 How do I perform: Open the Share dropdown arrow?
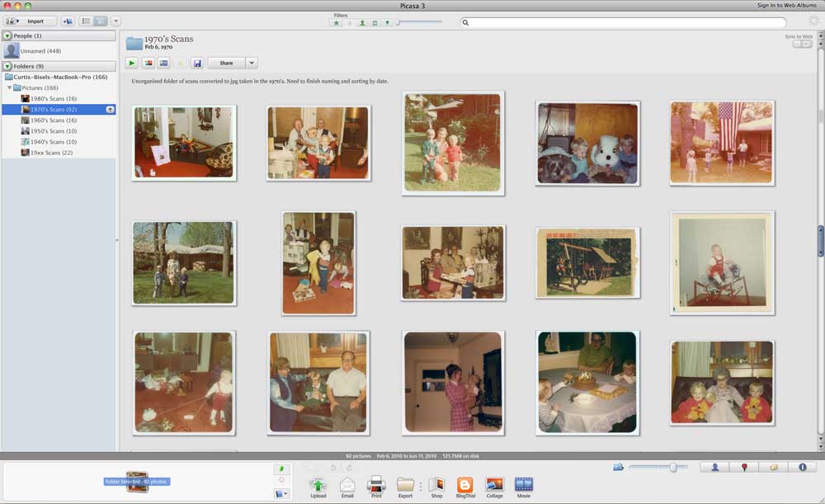(x=252, y=62)
